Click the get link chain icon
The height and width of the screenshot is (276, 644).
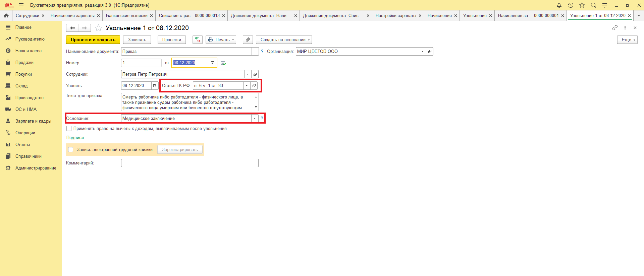click(615, 28)
